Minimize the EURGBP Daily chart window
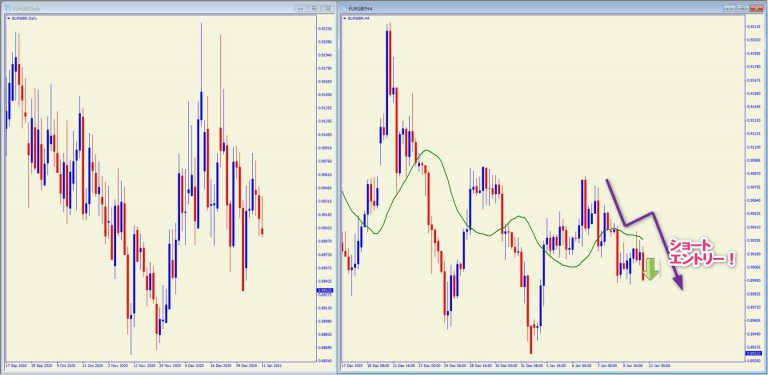Viewport: 768px width, 375px height. point(300,8)
